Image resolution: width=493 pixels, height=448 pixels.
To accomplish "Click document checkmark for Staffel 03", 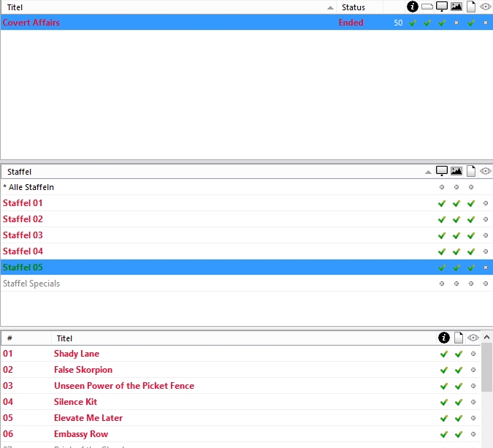I will (x=470, y=235).
